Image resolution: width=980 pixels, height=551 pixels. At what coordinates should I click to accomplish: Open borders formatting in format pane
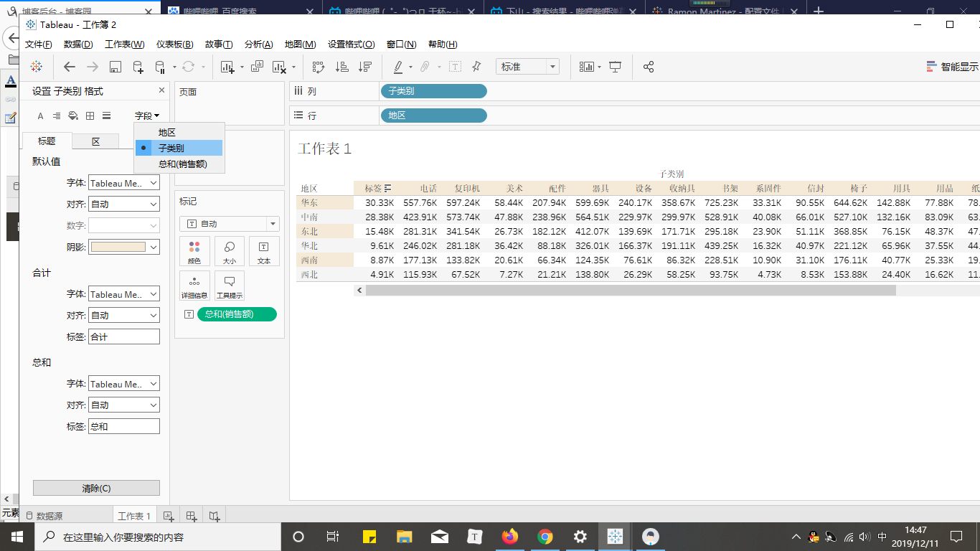point(90,116)
